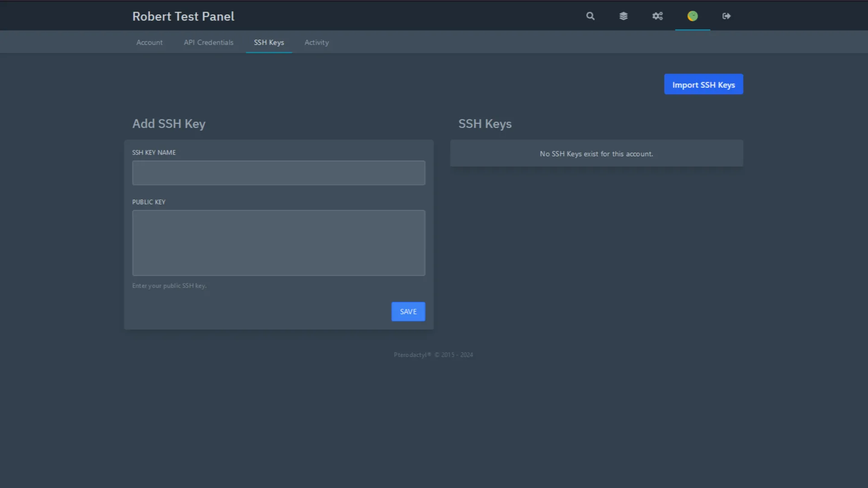868x488 pixels.
Task: Click the servers layers icon
Action: click(623, 16)
